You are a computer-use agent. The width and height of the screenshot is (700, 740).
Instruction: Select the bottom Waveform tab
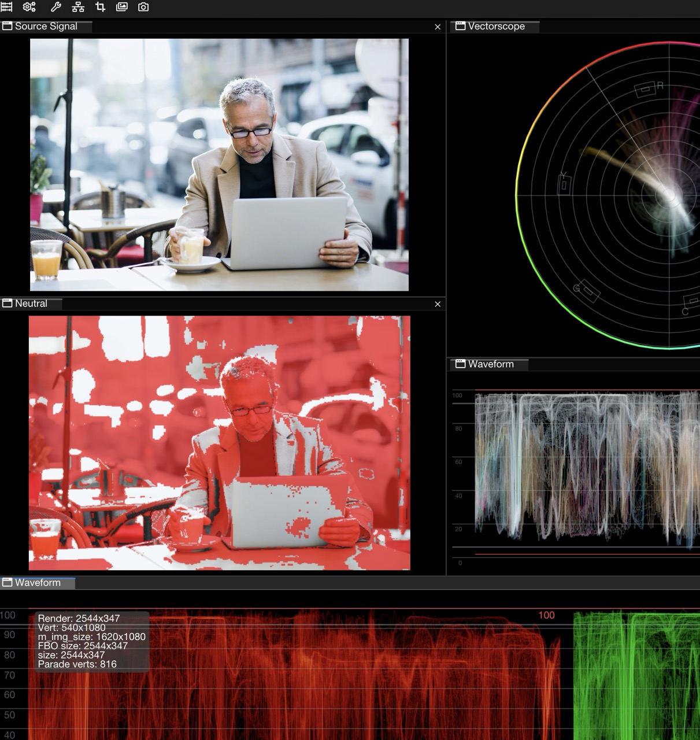(38, 583)
